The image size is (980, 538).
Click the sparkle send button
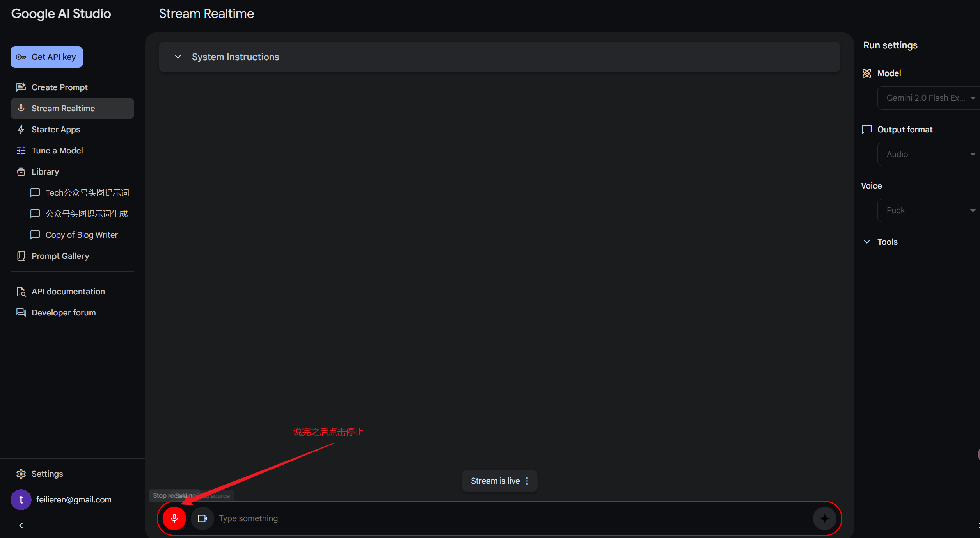pos(824,518)
